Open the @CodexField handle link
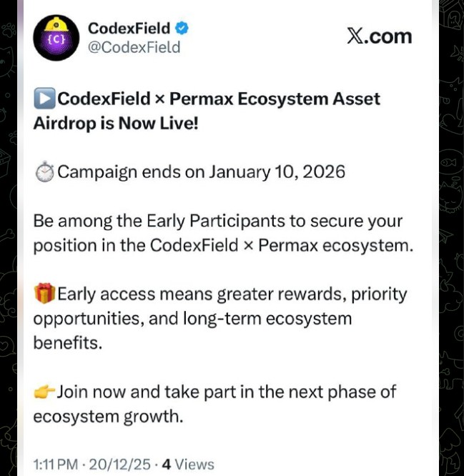The width and height of the screenshot is (464, 476). click(x=134, y=48)
